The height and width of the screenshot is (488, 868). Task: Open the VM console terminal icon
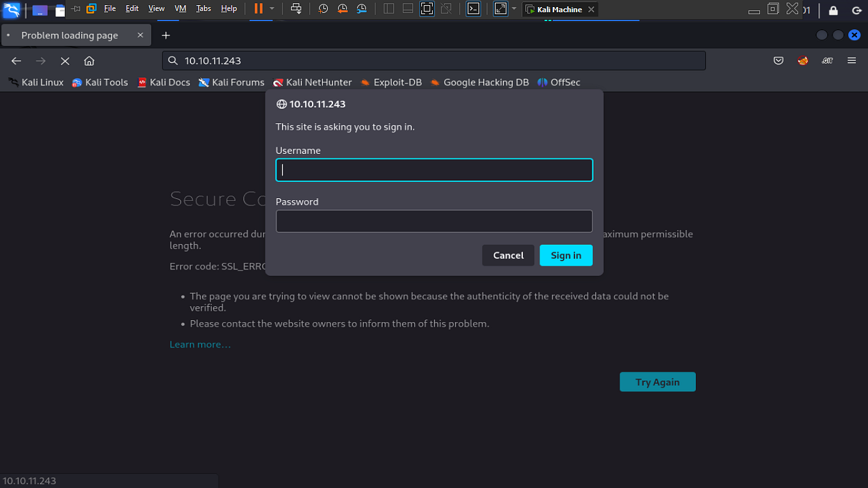click(x=474, y=9)
